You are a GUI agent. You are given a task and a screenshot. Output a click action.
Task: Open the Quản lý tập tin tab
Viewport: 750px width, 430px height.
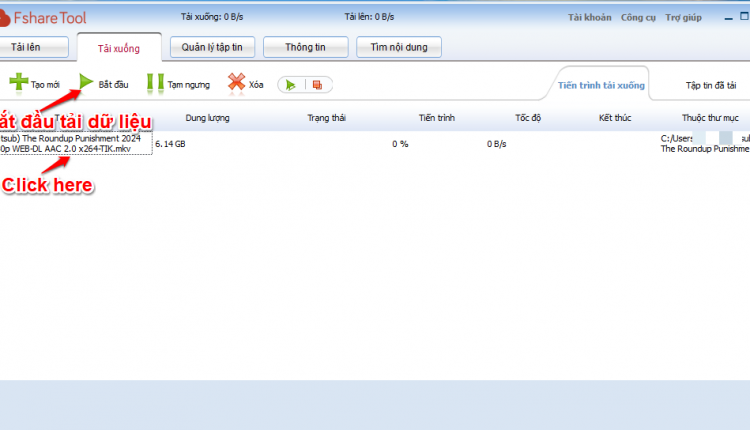pyautogui.click(x=212, y=47)
